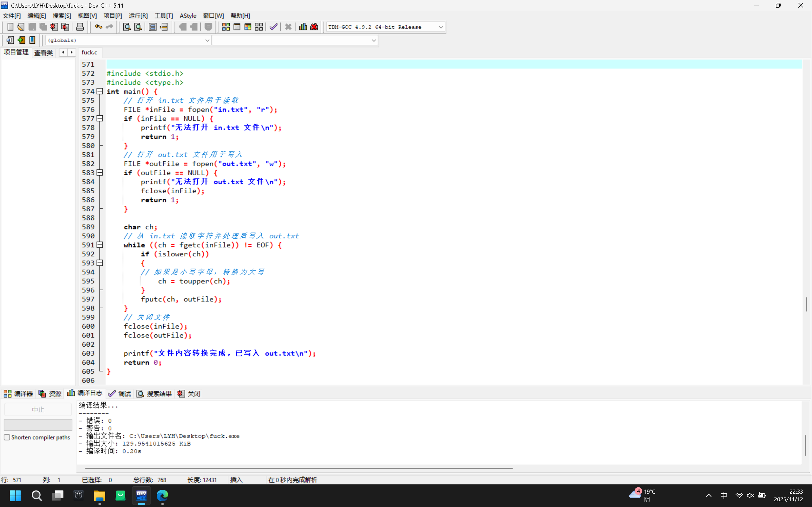The width and height of the screenshot is (812, 507).
Task: Open Dev-C++ from the Windows taskbar
Action: pos(141,496)
